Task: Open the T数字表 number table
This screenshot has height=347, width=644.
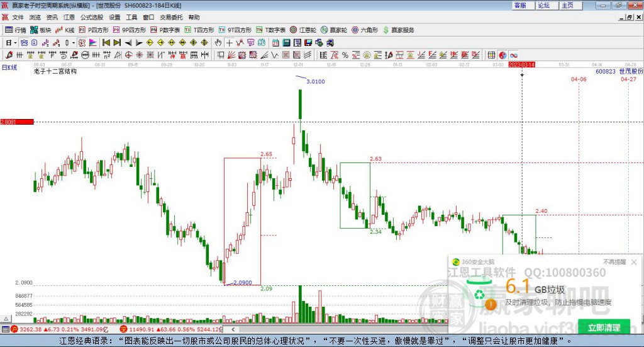Action: point(270,30)
